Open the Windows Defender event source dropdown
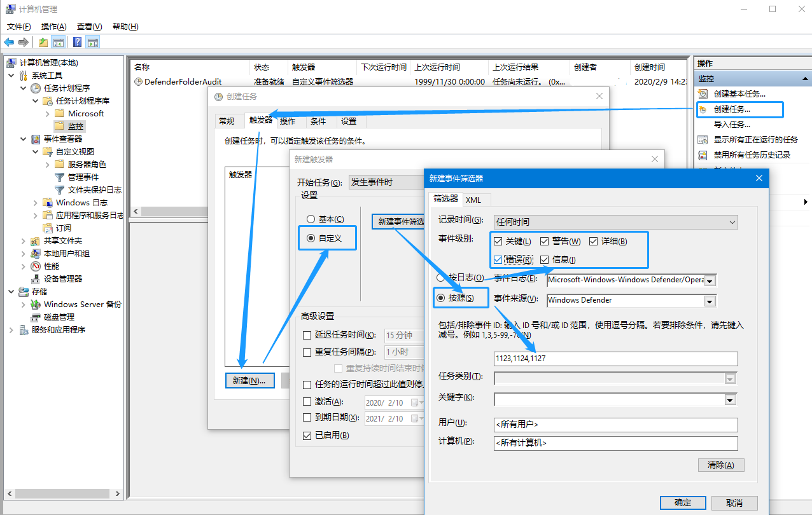Viewport: 812px width, 515px height. (710, 300)
